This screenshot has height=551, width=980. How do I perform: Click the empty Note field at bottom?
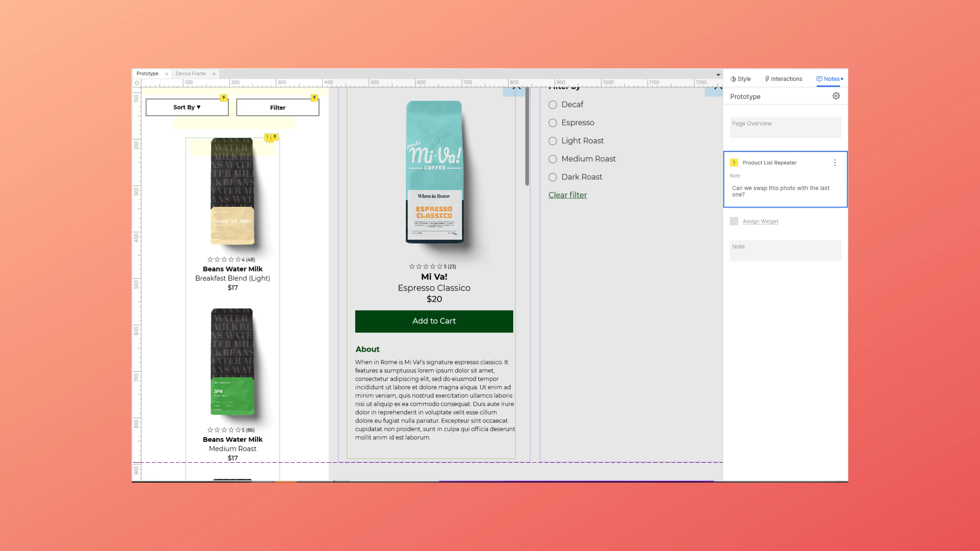click(x=785, y=251)
